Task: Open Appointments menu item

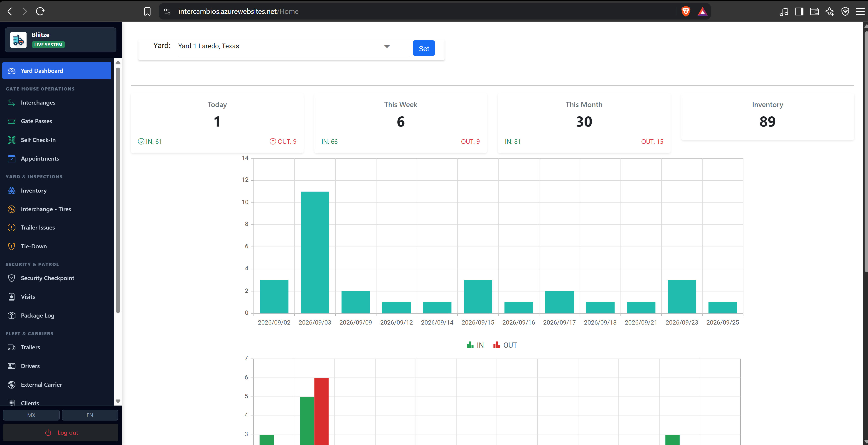Action: tap(57, 159)
